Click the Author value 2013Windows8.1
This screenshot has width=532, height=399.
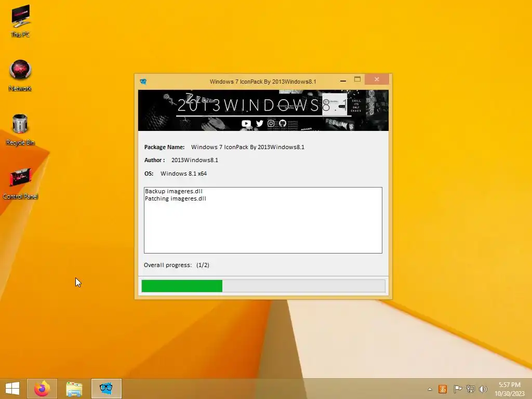195,160
